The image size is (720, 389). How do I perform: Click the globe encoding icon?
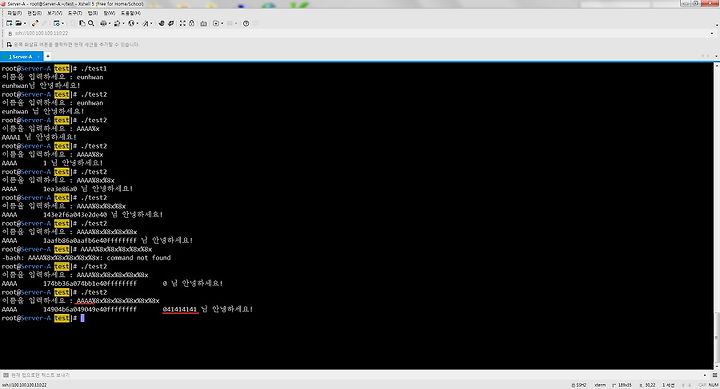pos(131,23)
